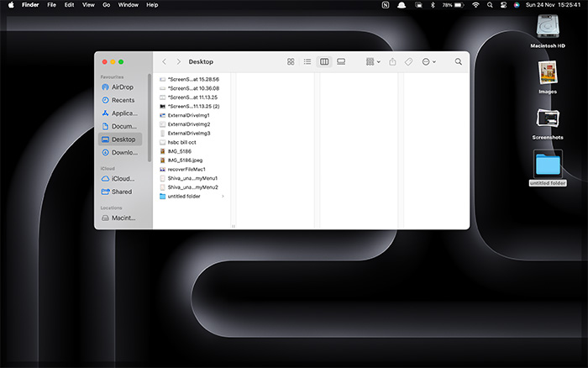Click the Notion icon in menu bar
Viewport: 588px width, 368px height.
(386, 5)
